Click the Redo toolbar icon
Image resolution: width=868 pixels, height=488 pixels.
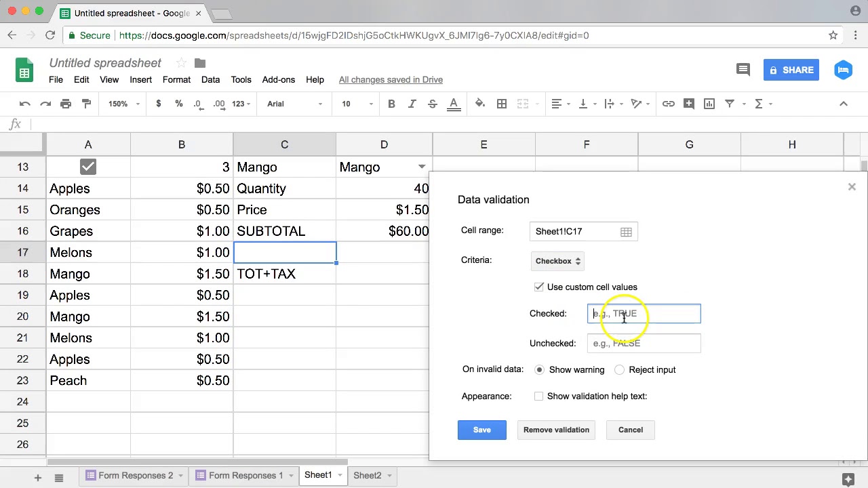pos(45,104)
